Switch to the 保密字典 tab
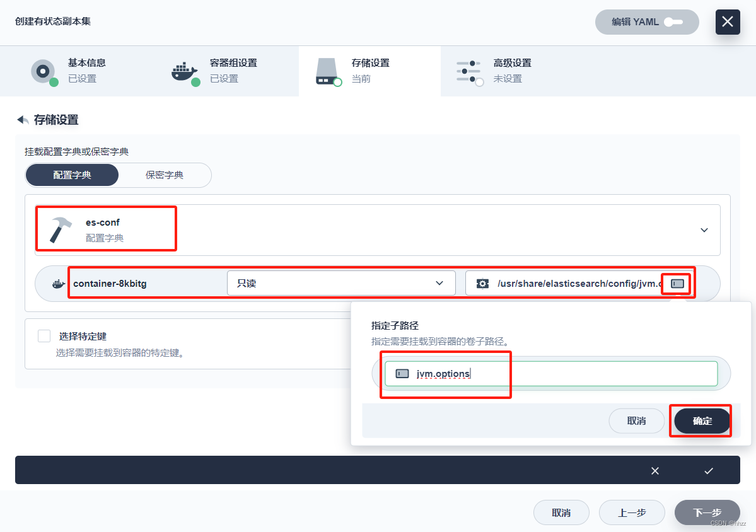 pyautogui.click(x=165, y=175)
